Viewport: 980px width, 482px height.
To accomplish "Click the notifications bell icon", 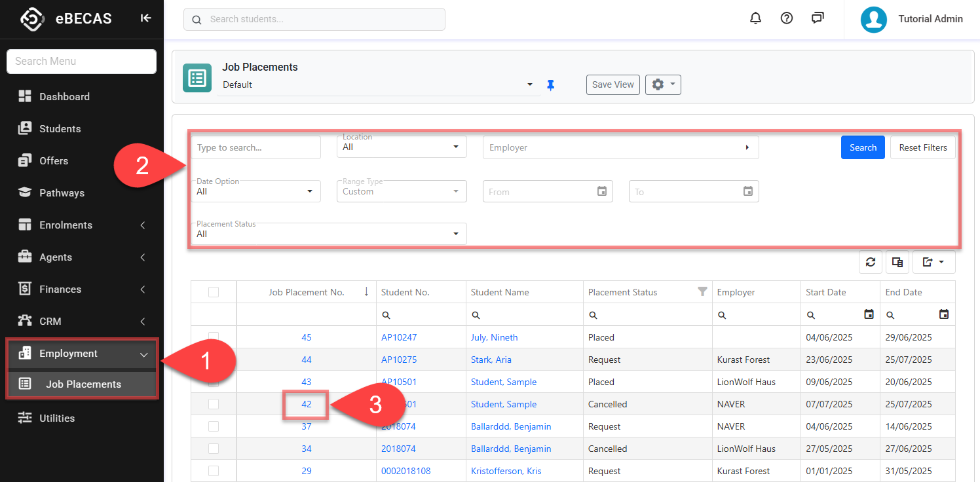I will [755, 18].
